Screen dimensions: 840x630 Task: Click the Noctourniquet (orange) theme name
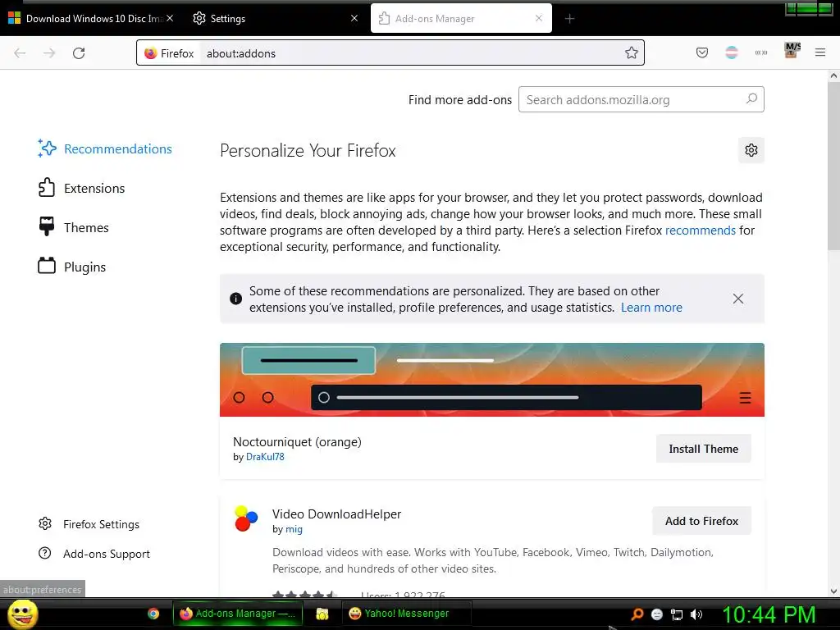click(297, 442)
